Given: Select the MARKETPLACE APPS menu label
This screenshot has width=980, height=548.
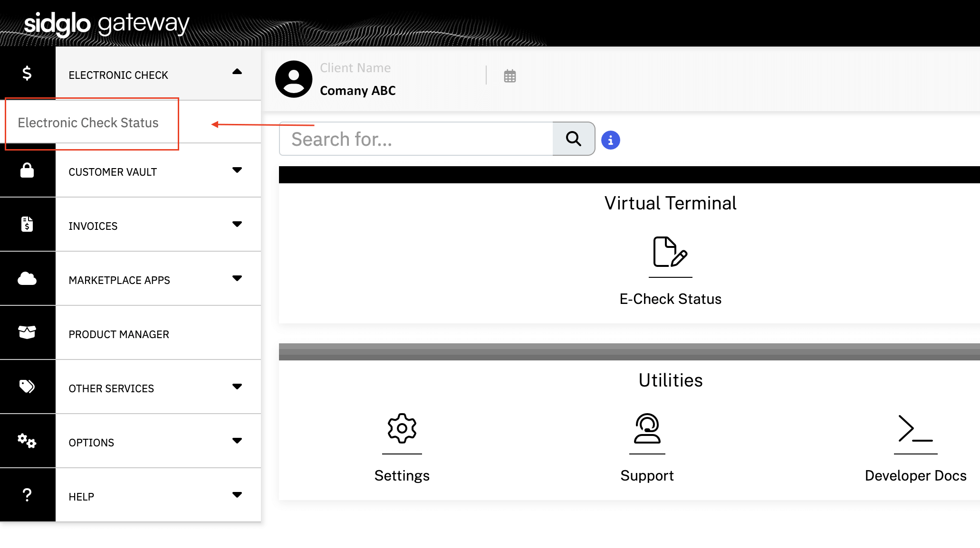Looking at the screenshot, I should tap(119, 280).
